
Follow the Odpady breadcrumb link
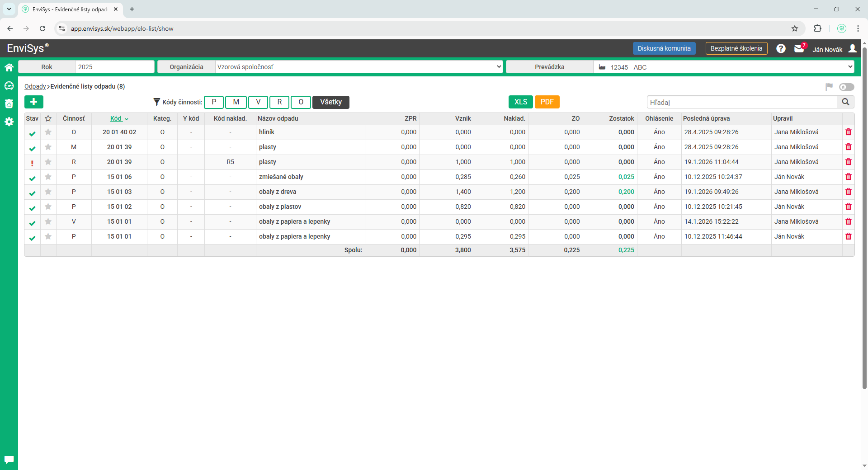35,86
